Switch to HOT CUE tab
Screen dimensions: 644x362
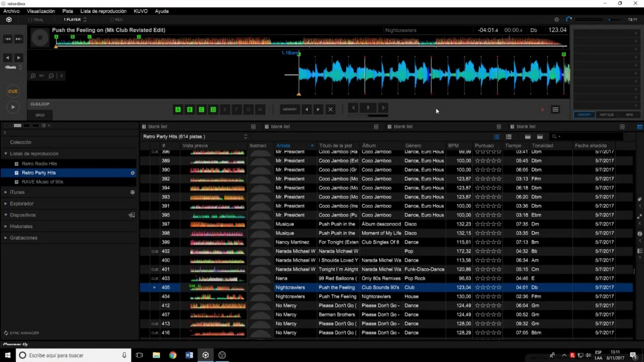607,115
